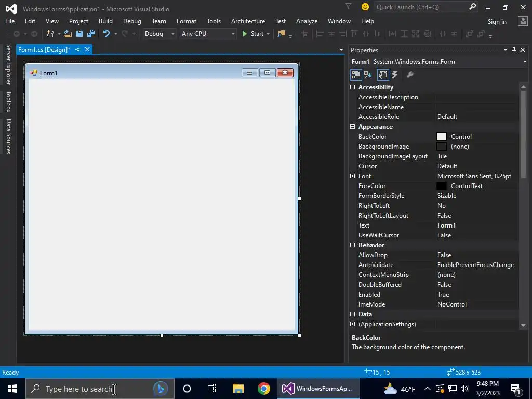Save the current file with the disk icon
This screenshot has height=399, width=532.
(x=79, y=34)
